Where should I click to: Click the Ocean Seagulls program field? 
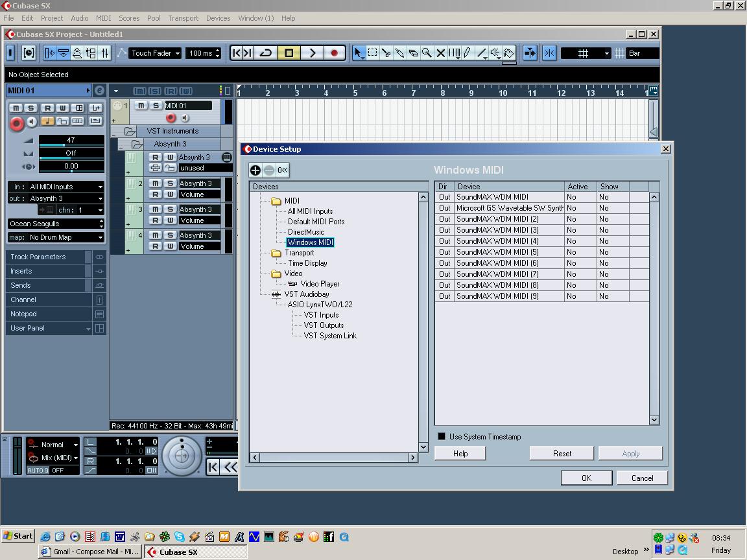[x=56, y=224]
